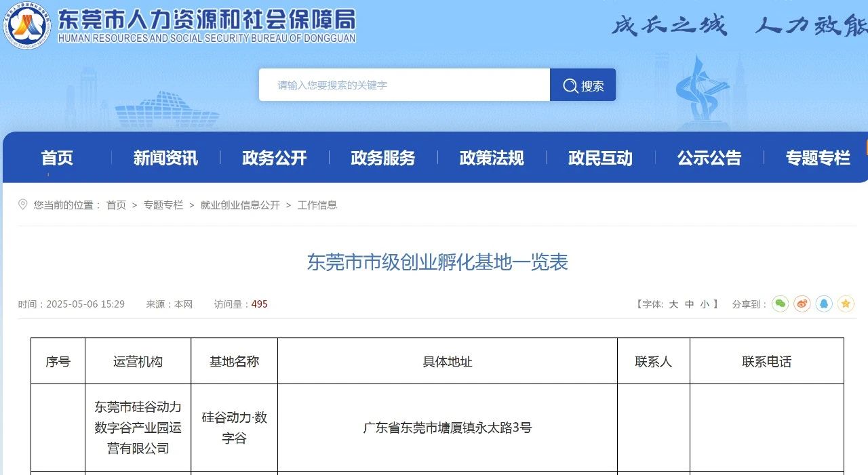Click the 搜索 search button
Viewport: 868px width, 475px height.
(583, 85)
